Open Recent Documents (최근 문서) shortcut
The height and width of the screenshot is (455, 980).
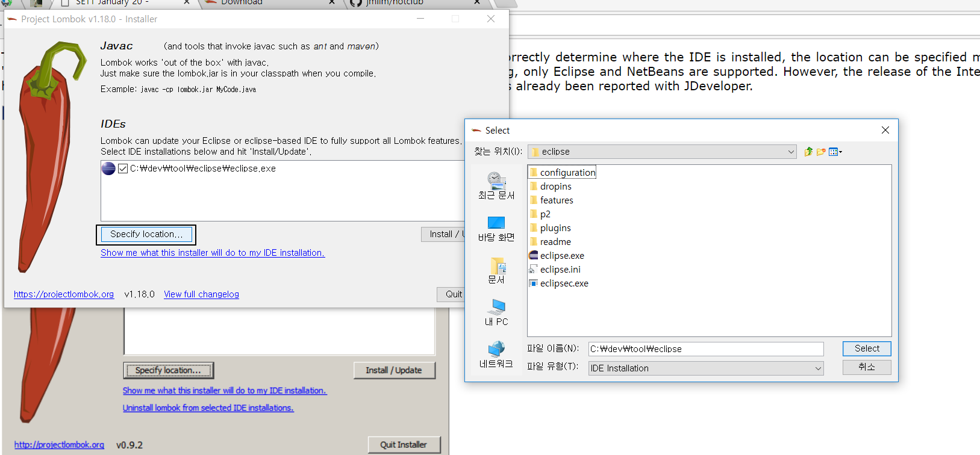[496, 185]
